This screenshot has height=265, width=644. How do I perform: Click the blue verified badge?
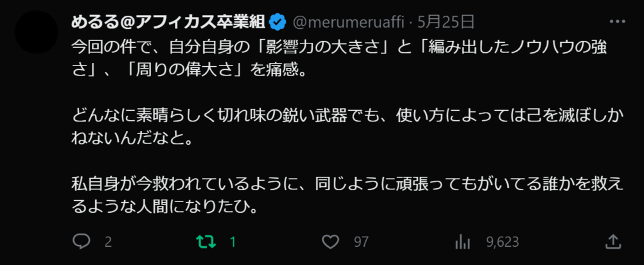(277, 23)
